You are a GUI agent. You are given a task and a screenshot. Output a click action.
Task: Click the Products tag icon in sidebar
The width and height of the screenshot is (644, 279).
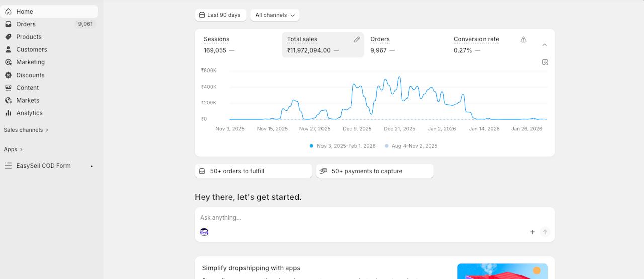[x=8, y=37]
